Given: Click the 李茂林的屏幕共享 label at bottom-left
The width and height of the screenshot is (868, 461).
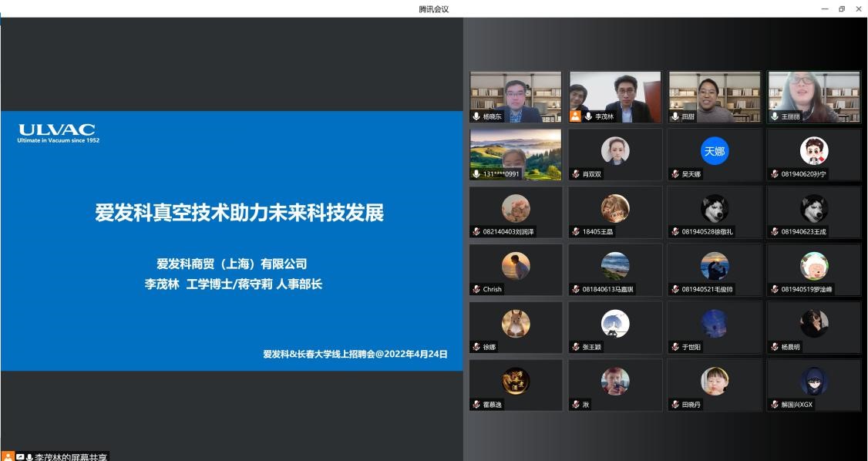Looking at the screenshot, I should tap(71, 457).
